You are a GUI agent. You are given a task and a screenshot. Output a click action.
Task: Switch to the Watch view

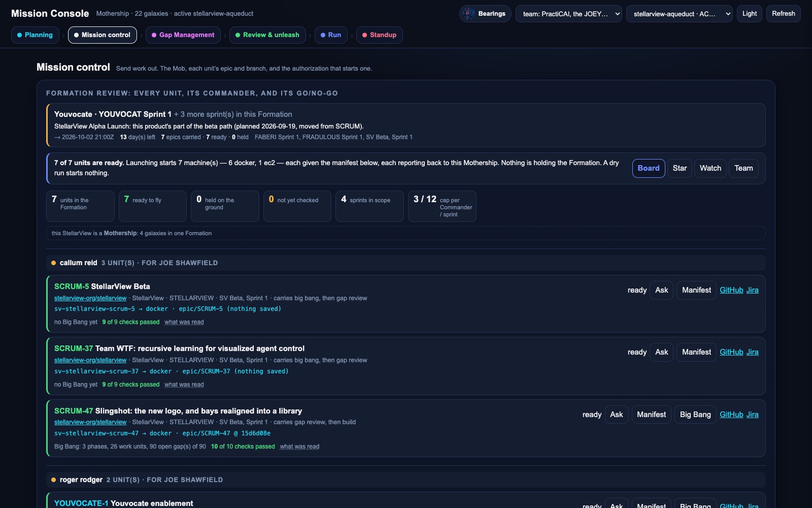710,168
